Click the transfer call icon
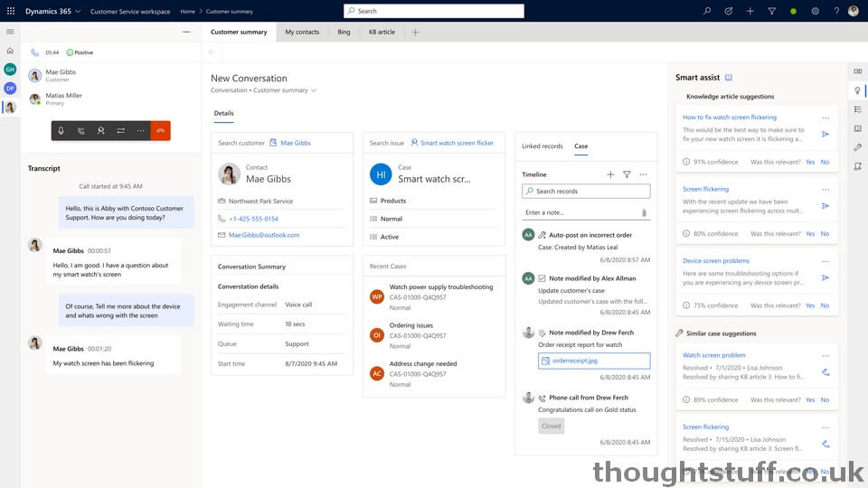This screenshot has width=868, height=488. pyautogui.click(x=120, y=130)
